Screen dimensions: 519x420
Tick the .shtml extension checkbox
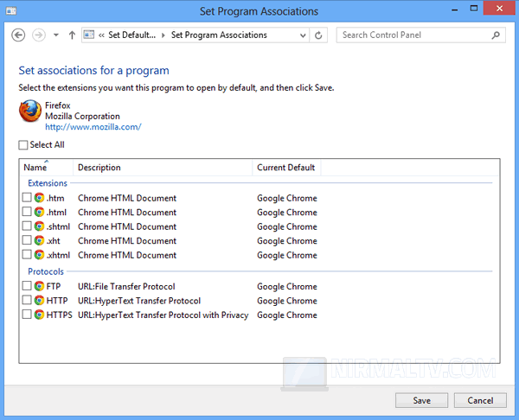27,226
